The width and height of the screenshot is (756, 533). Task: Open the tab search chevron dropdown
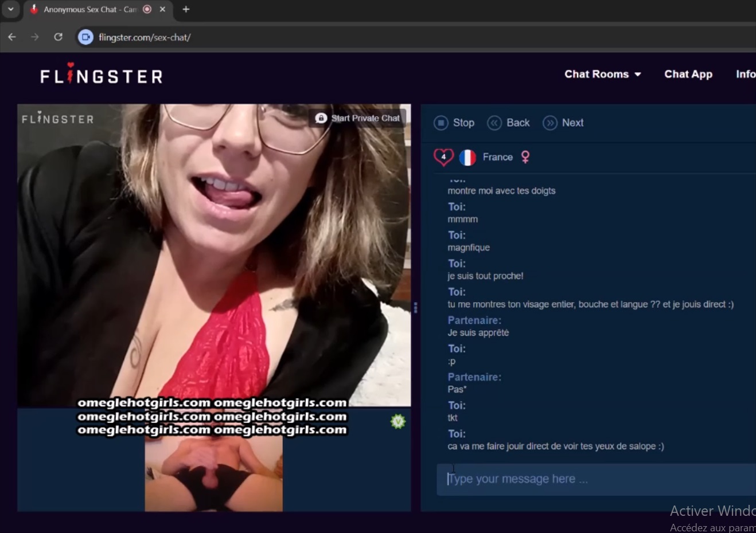[10, 9]
